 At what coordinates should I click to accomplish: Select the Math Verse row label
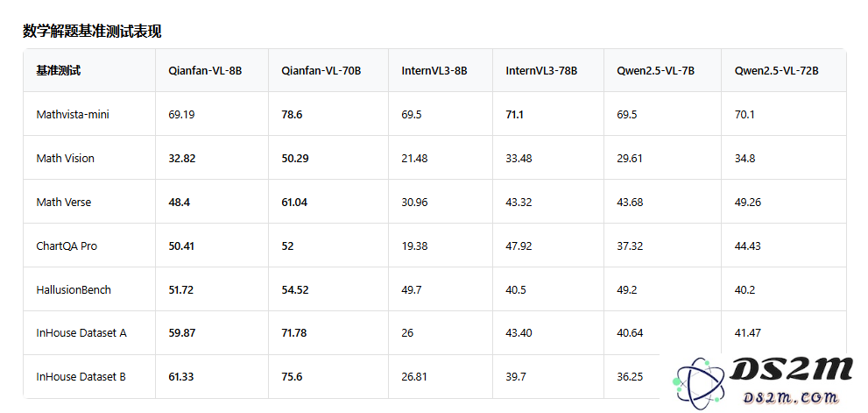click(64, 202)
